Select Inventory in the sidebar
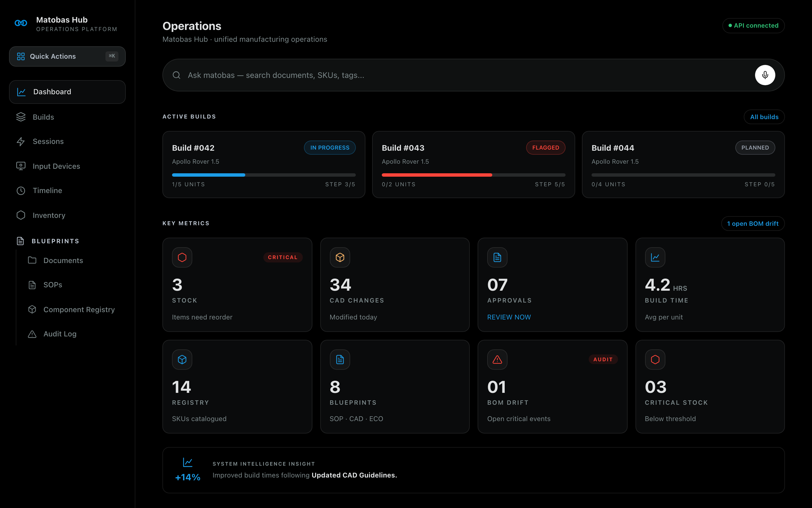The image size is (812, 508). pyautogui.click(x=67, y=215)
